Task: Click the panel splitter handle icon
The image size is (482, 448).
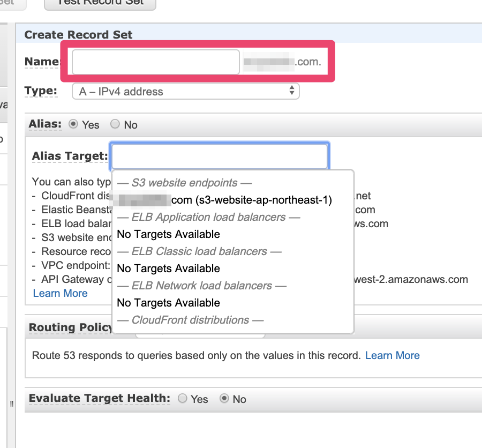Action: [11, 404]
